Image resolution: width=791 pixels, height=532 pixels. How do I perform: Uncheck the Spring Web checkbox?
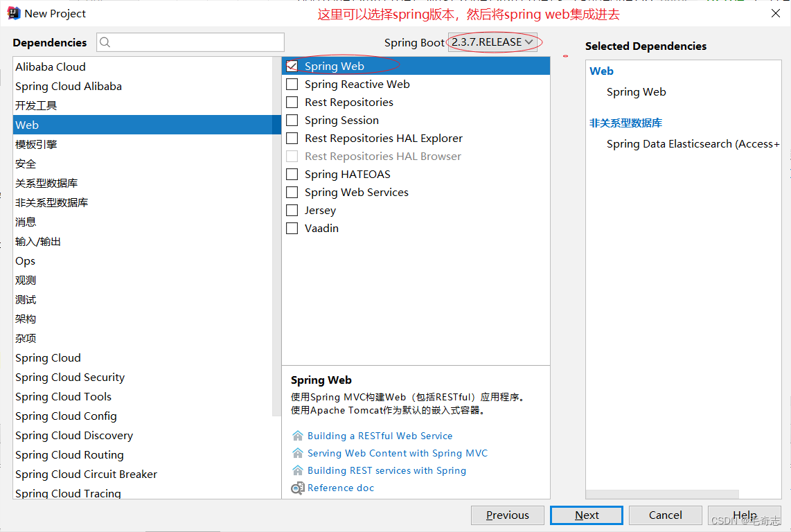(292, 66)
